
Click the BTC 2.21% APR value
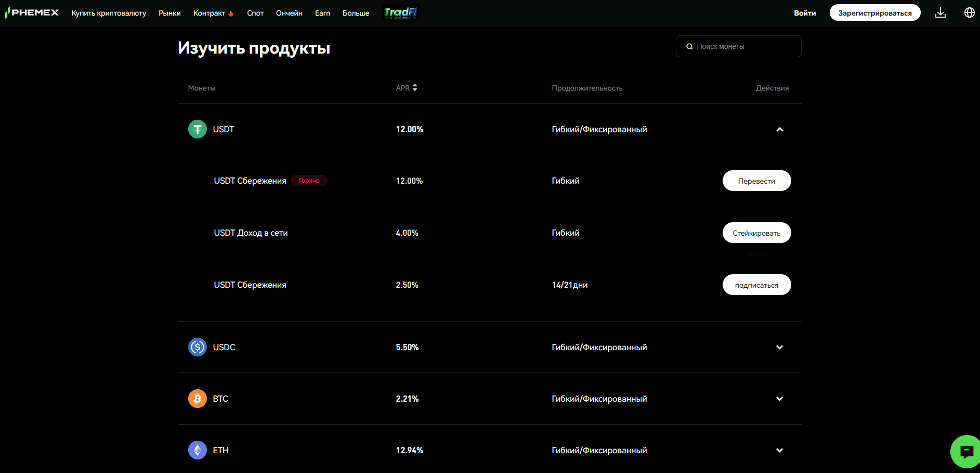click(407, 399)
